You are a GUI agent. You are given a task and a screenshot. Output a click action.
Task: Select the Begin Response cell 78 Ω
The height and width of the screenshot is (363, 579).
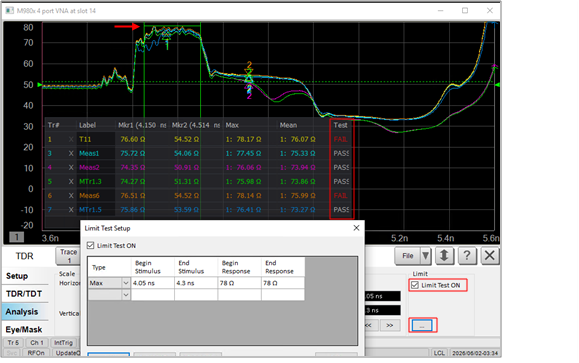[239, 283]
